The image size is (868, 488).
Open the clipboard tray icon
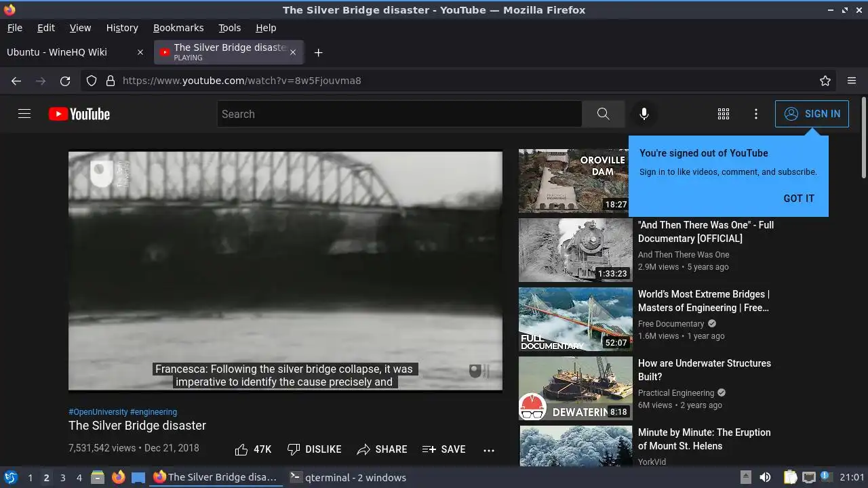click(790, 477)
